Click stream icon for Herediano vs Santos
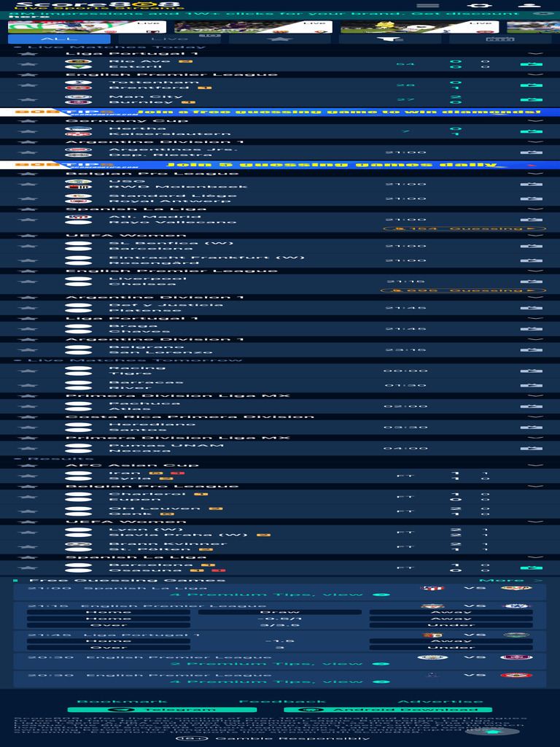 (532, 427)
